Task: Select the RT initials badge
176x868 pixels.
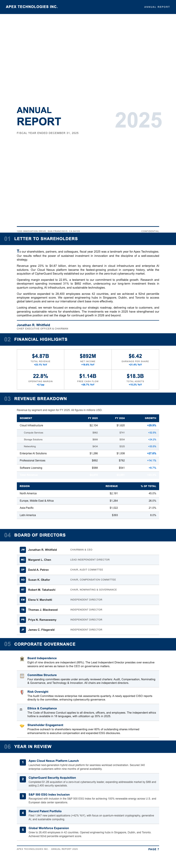Action: 23,589
